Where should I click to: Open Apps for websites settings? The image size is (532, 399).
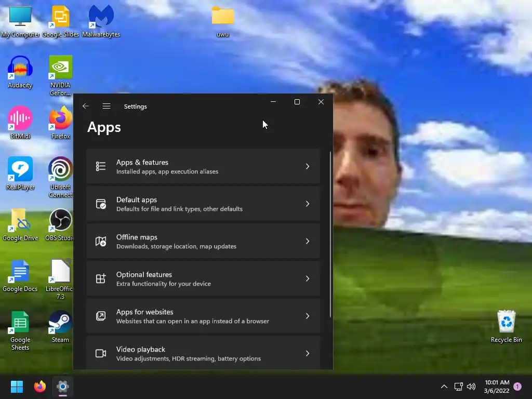pyautogui.click(x=203, y=316)
